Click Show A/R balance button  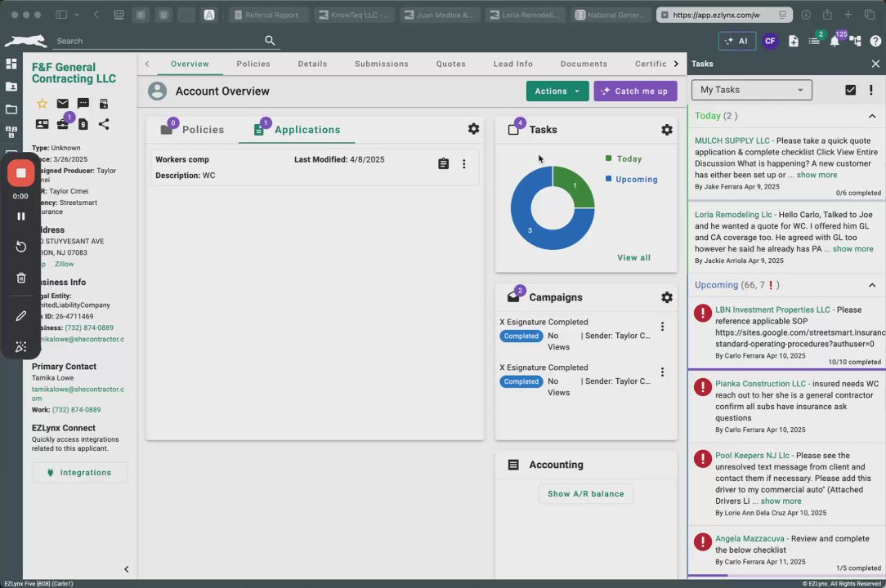[x=586, y=493]
